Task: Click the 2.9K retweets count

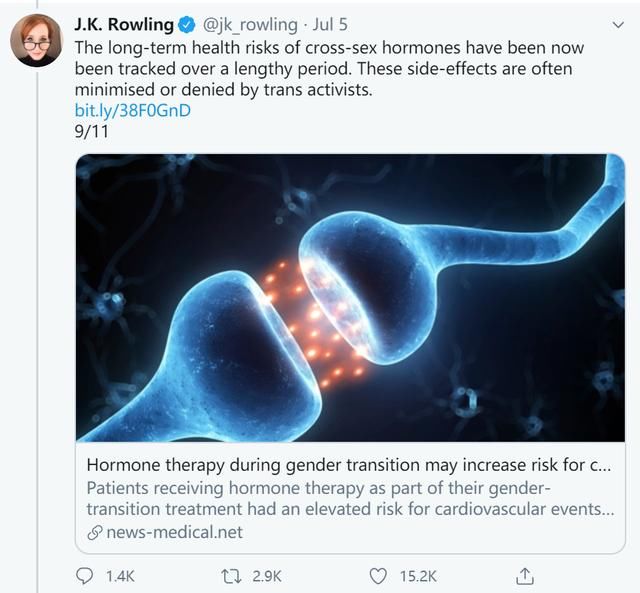Action: pyautogui.click(x=267, y=576)
